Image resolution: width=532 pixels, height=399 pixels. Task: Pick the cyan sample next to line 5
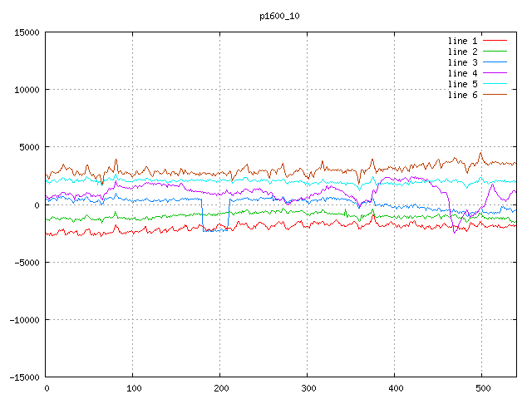(495, 84)
